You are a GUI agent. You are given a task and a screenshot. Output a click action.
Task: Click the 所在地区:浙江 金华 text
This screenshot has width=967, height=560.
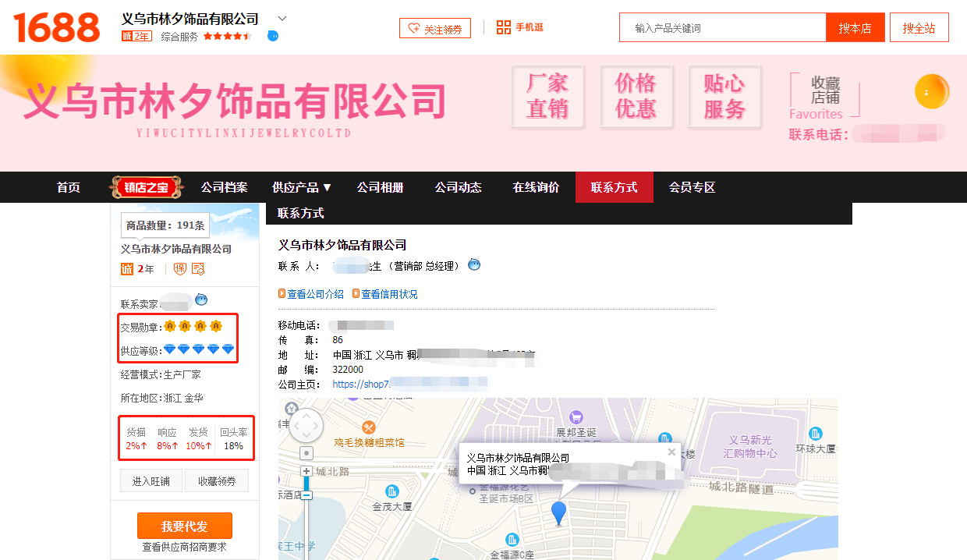tap(161, 398)
